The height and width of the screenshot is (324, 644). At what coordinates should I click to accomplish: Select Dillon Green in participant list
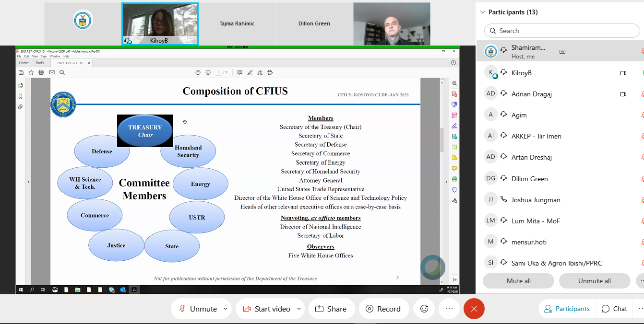click(x=529, y=179)
